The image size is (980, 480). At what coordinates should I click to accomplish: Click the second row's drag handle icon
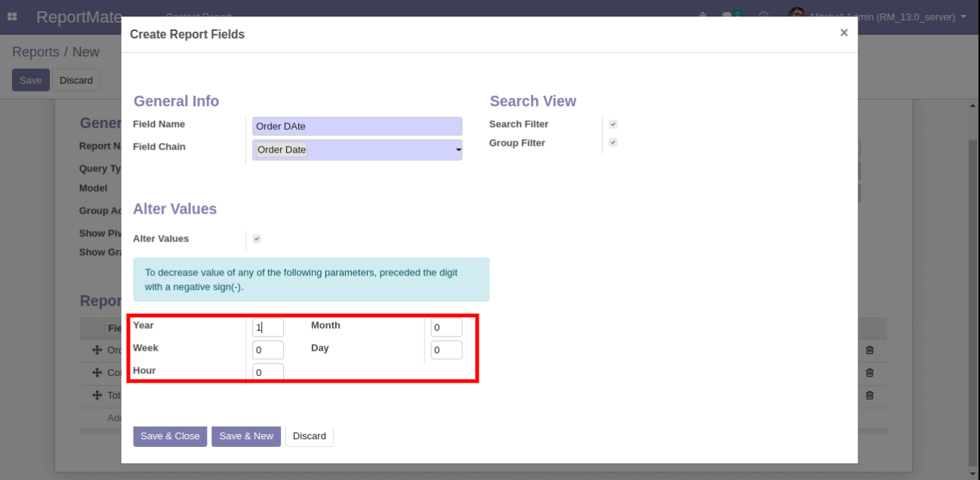[x=97, y=373]
